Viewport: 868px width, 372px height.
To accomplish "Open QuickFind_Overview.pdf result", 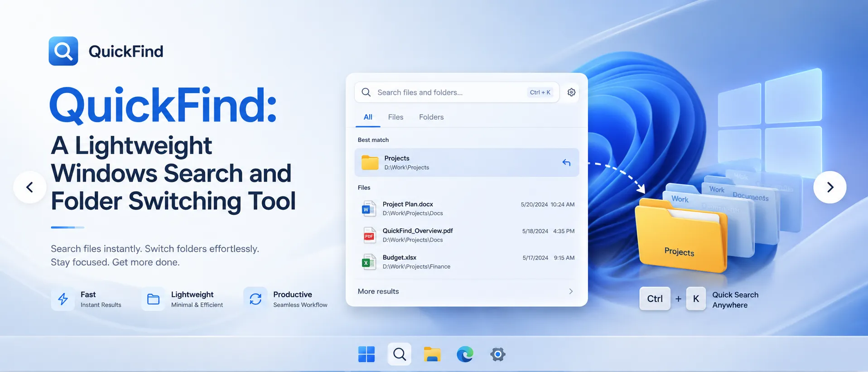I will (x=467, y=235).
